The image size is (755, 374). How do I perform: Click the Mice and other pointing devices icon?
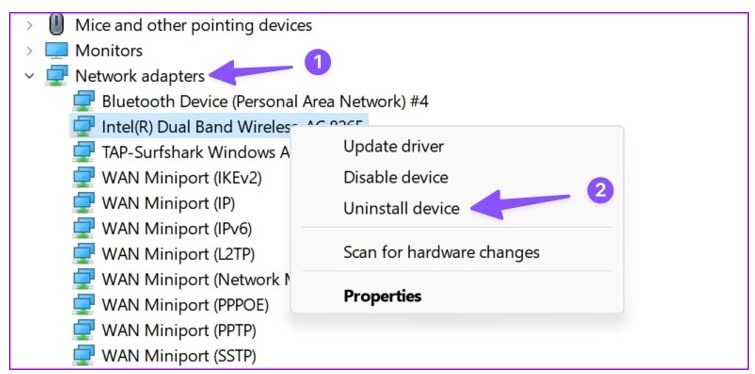pos(57,25)
